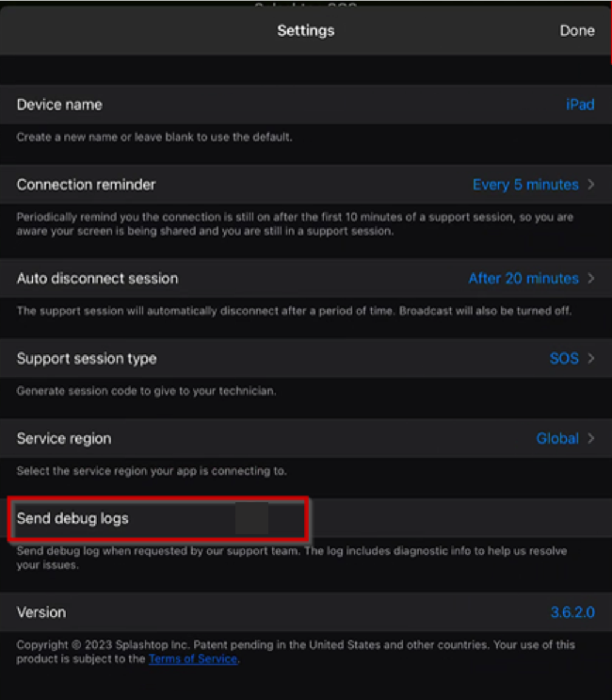
Task: Edit the iPad device name field
Action: tap(580, 105)
